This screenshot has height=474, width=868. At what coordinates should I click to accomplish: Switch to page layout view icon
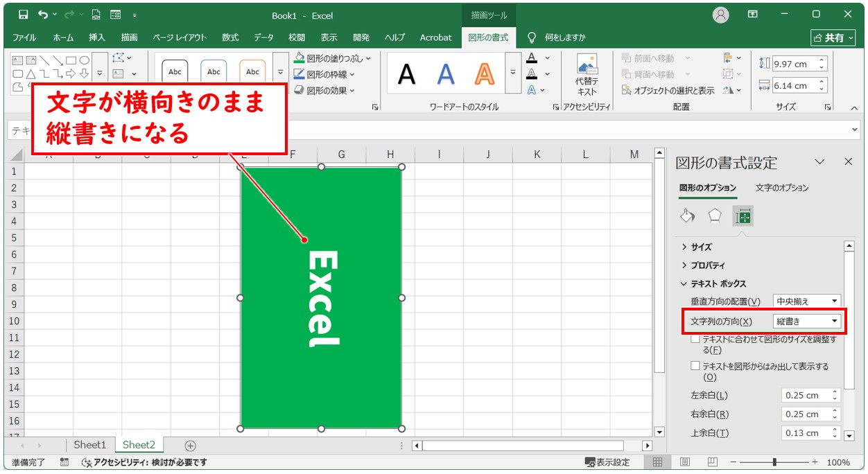pos(684,462)
